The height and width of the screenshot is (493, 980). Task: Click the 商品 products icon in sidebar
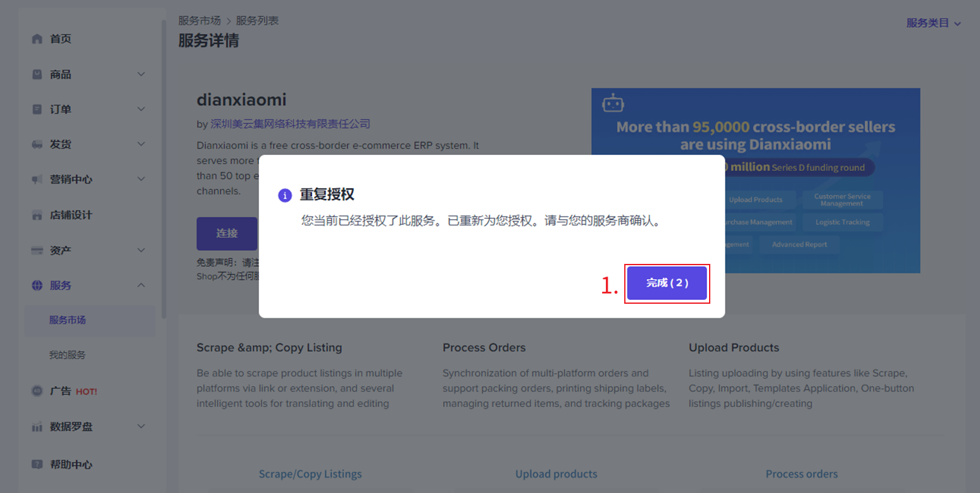coord(37,74)
